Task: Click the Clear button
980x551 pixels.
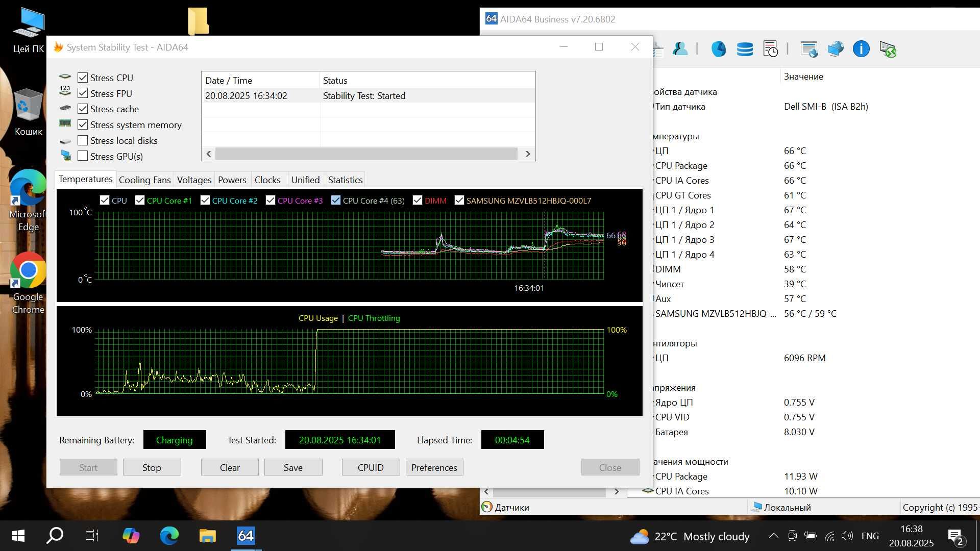Action: (230, 467)
